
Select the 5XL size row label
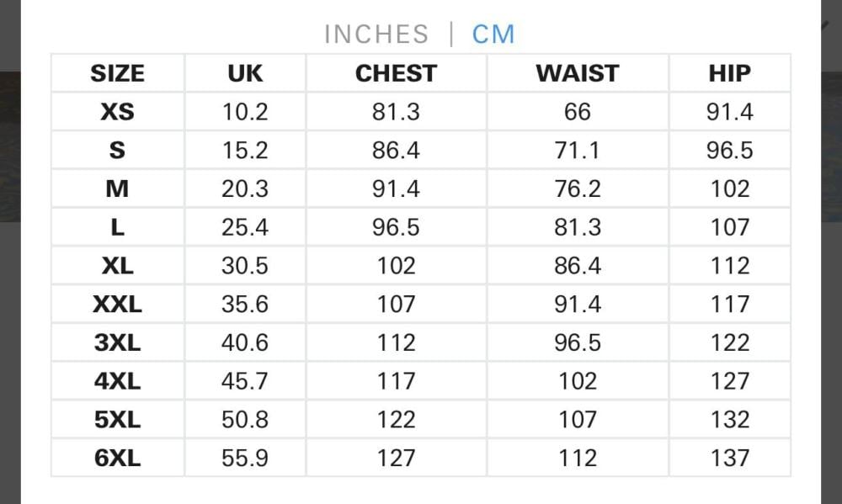click(117, 420)
